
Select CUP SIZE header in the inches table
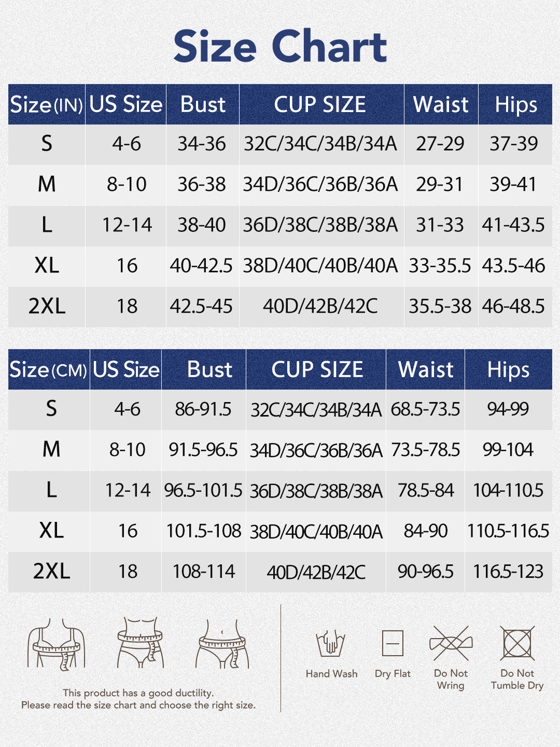point(320,104)
